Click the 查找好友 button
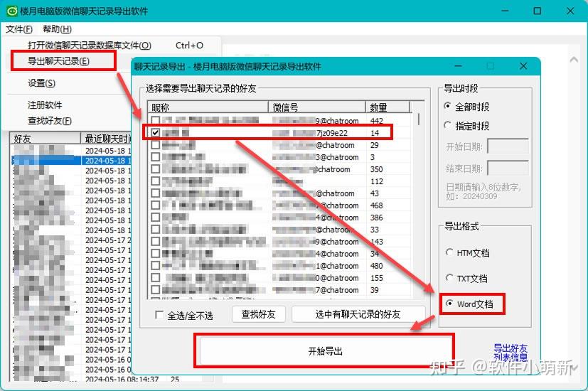 click(x=259, y=314)
